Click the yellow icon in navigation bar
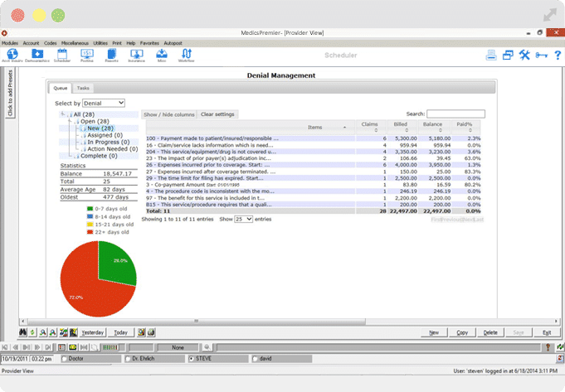Viewport: 565px width, 392px height. point(73,347)
